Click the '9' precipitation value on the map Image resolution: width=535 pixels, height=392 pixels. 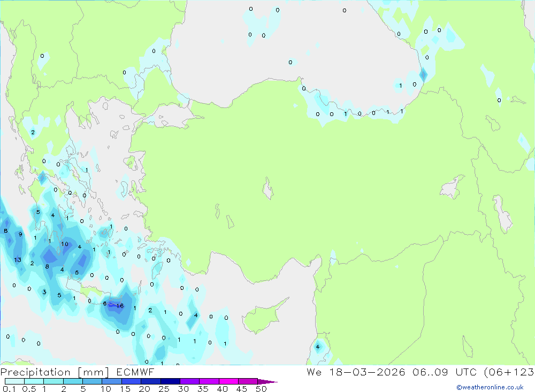pyautogui.click(x=20, y=234)
